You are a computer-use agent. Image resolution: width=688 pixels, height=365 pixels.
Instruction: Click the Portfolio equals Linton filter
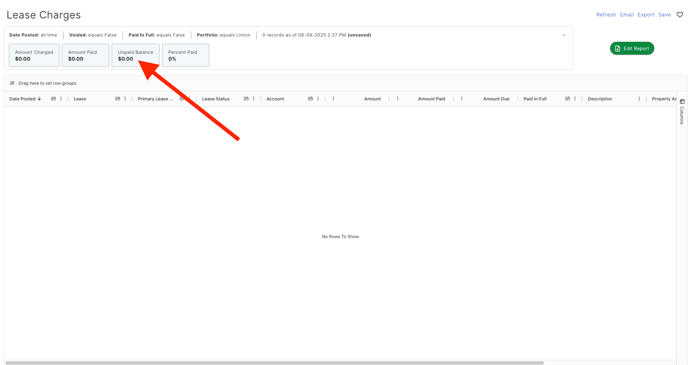223,35
